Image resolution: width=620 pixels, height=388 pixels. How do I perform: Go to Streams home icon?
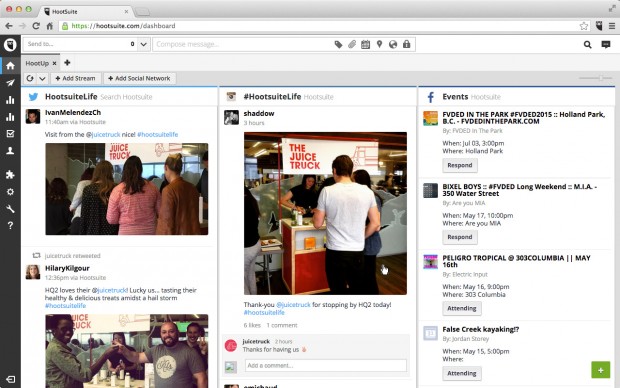(x=10, y=66)
